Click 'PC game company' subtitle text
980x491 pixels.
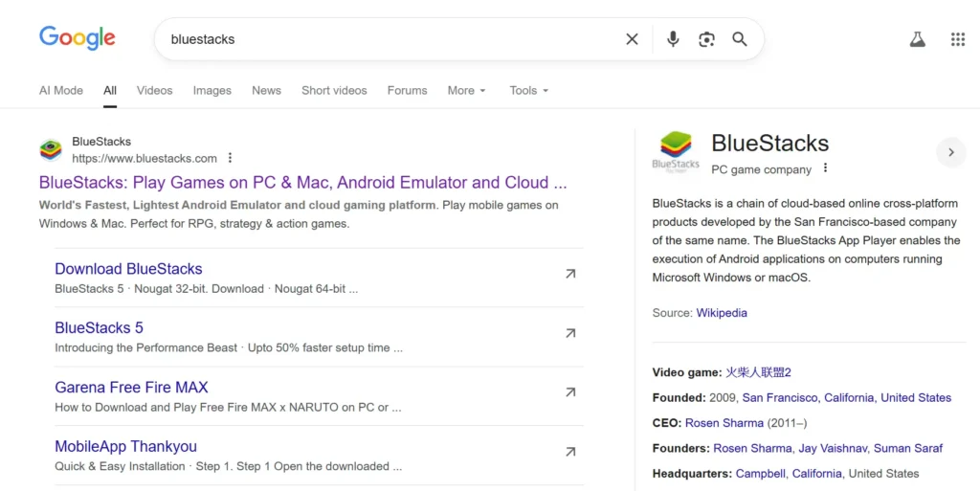[761, 170]
